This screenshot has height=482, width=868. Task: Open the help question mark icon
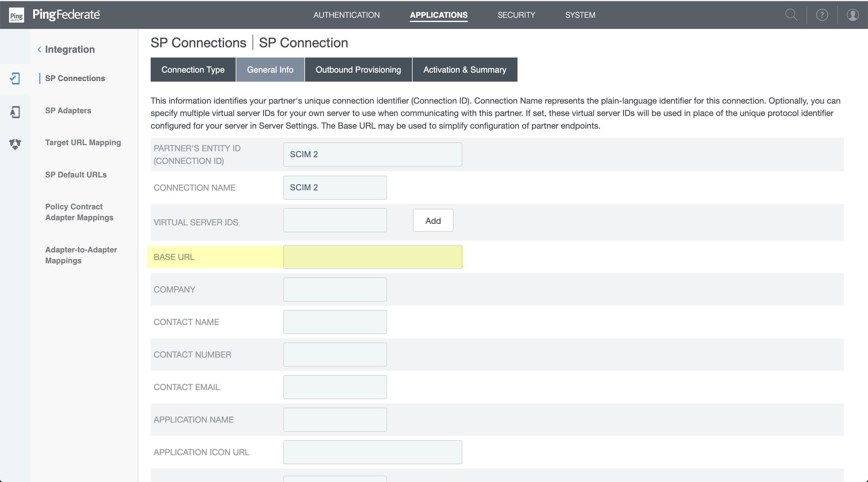(822, 15)
